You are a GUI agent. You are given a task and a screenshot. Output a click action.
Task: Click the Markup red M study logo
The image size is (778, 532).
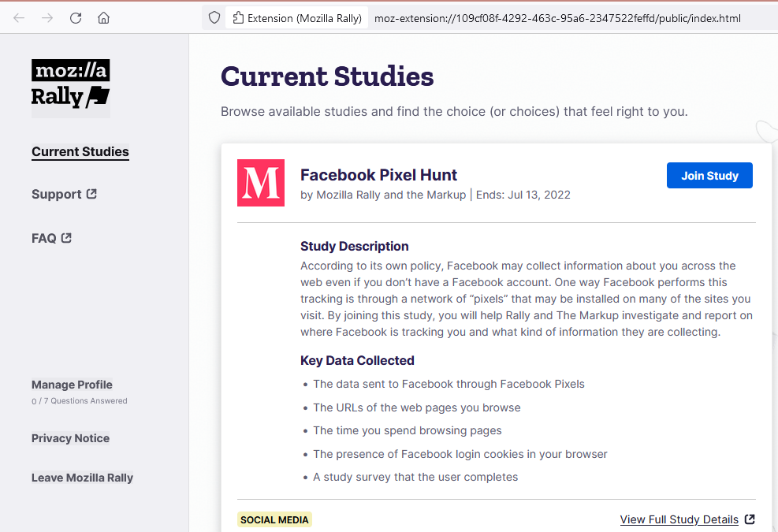click(260, 183)
